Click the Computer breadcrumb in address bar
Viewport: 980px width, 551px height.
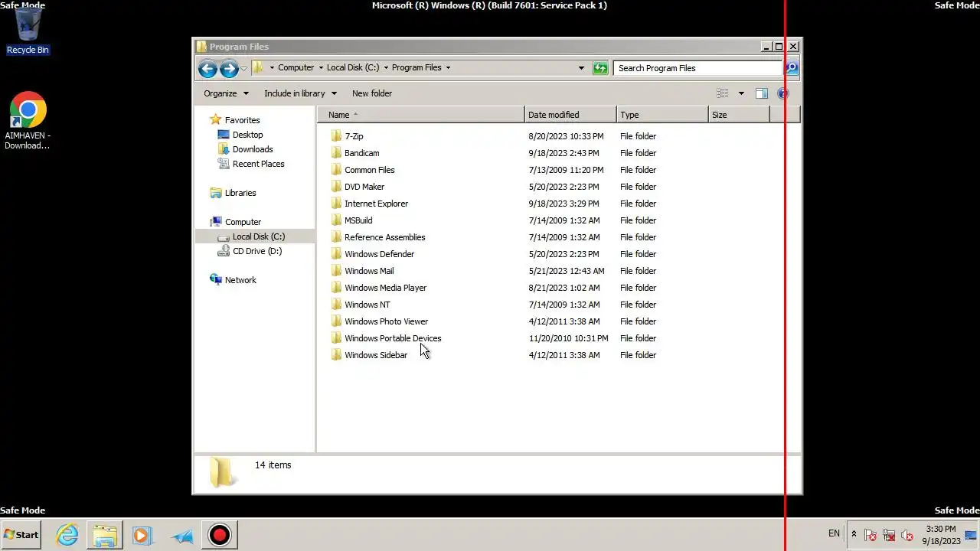(296, 67)
